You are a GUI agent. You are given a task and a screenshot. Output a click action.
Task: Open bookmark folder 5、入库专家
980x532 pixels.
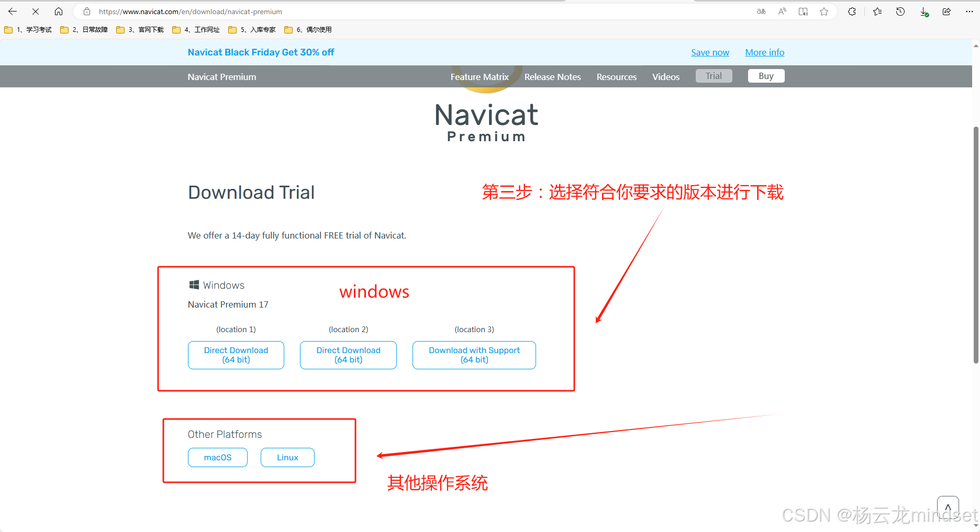pos(252,30)
